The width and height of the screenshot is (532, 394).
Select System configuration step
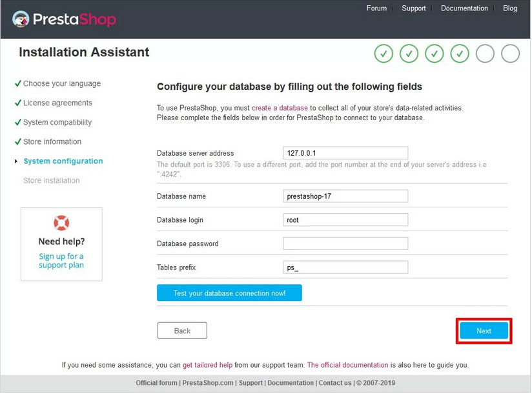pyautogui.click(x=63, y=161)
